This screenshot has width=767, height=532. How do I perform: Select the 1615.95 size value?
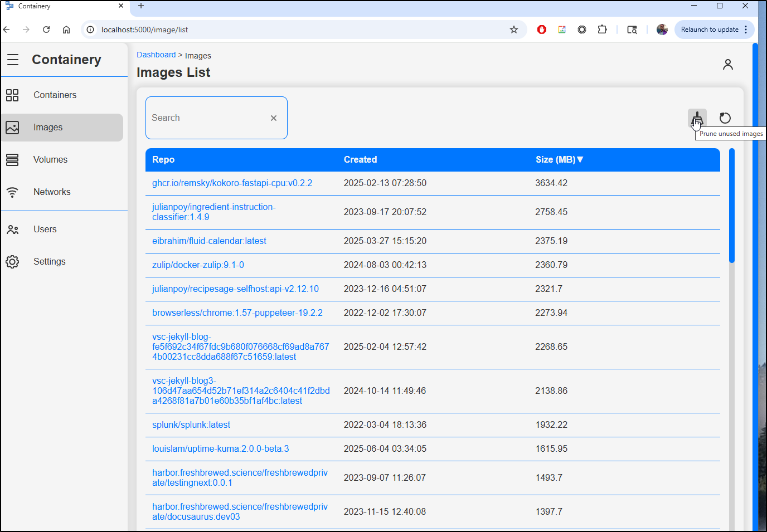pyautogui.click(x=551, y=449)
